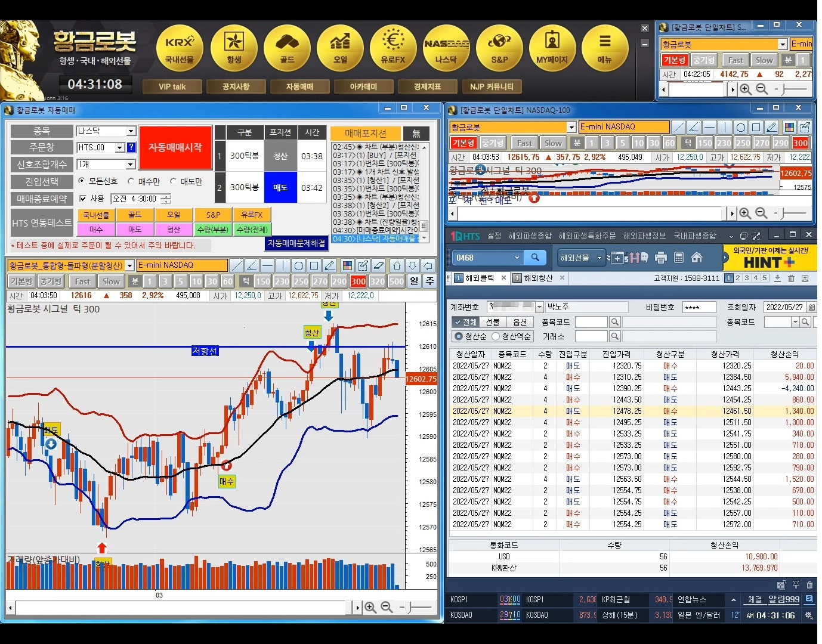Open the 설정 menu in 1Q HTS
The image size is (822, 644).
495,236
